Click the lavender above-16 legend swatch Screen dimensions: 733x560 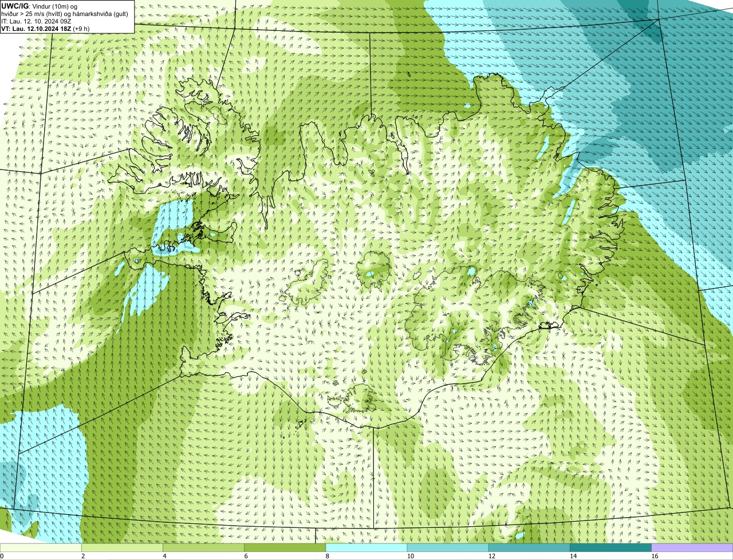click(x=692, y=547)
